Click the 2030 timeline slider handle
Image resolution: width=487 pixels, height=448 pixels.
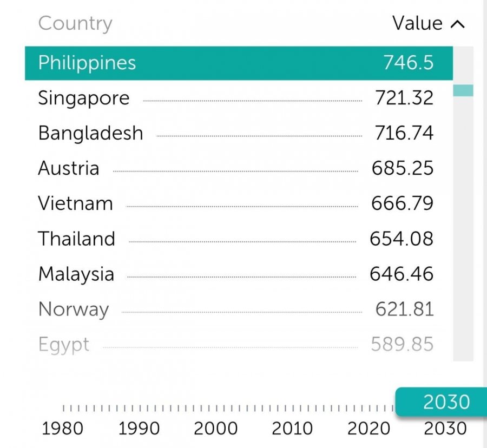440,402
